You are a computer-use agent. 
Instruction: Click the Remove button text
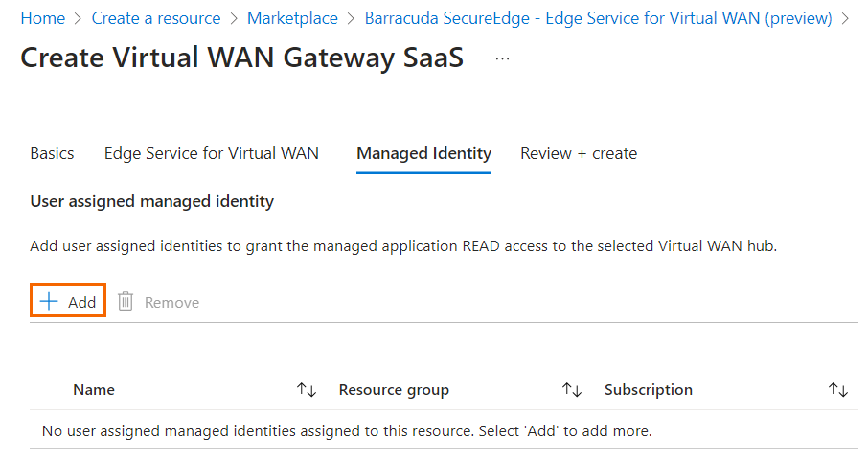(171, 303)
